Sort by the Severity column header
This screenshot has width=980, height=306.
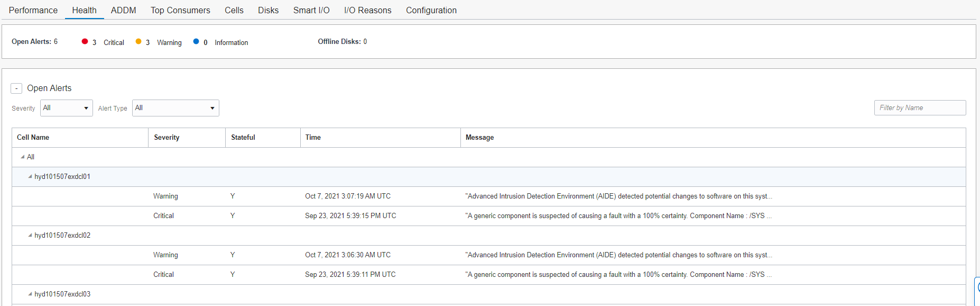pyautogui.click(x=167, y=138)
